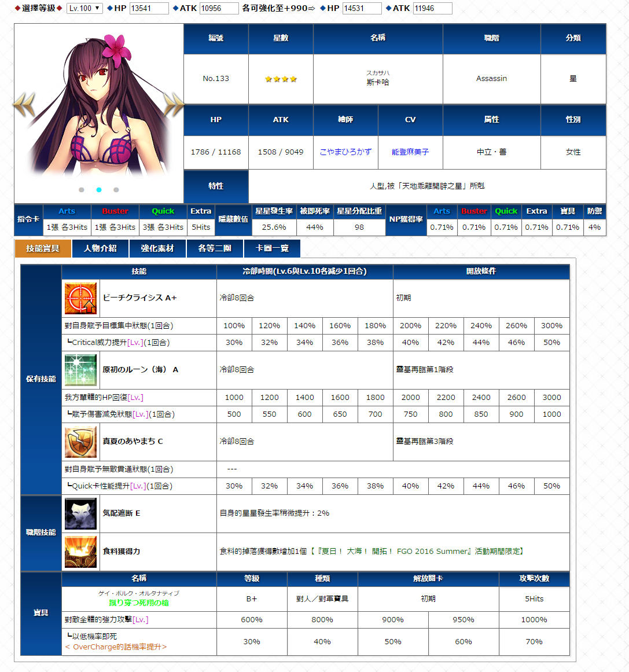Click the ATK 10956 input field
The image size is (629, 672).
(219, 8)
